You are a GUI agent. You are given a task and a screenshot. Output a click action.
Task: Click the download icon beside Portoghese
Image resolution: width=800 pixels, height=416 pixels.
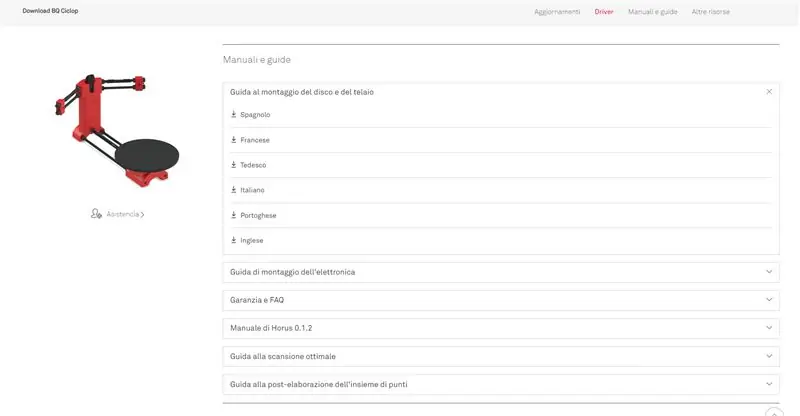tap(234, 215)
